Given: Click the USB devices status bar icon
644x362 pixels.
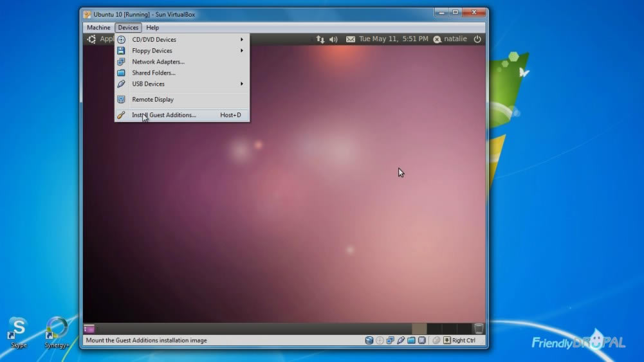Looking at the screenshot, I should (400, 340).
